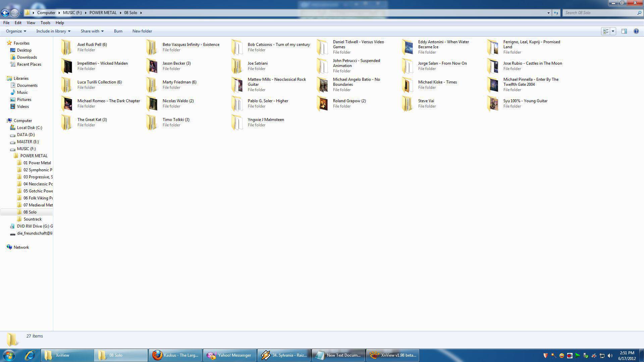Select Michael Kiske - Times folder icon

coord(407,85)
